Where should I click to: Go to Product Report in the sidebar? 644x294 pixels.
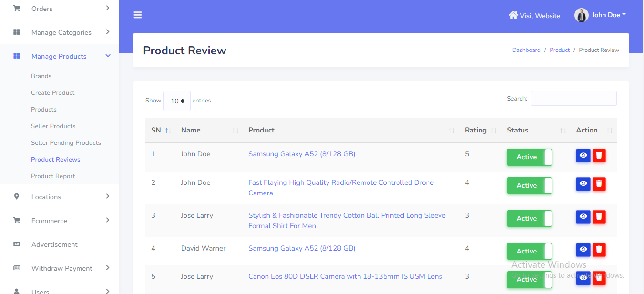point(53,176)
